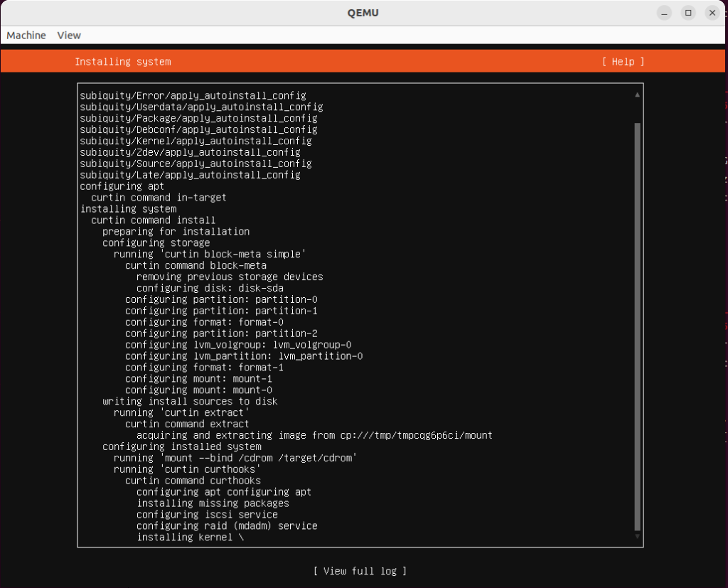
Task: Open the Machine menu
Action: pos(26,36)
